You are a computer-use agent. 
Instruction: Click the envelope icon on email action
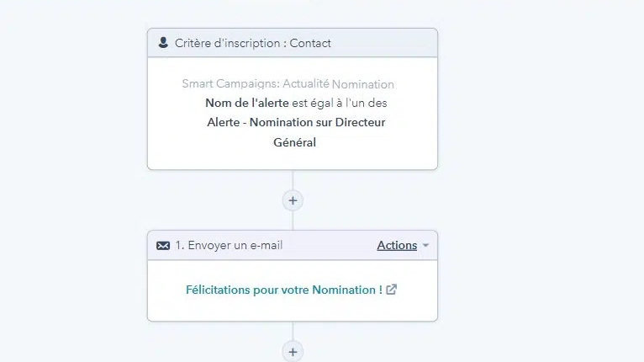[x=163, y=245]
